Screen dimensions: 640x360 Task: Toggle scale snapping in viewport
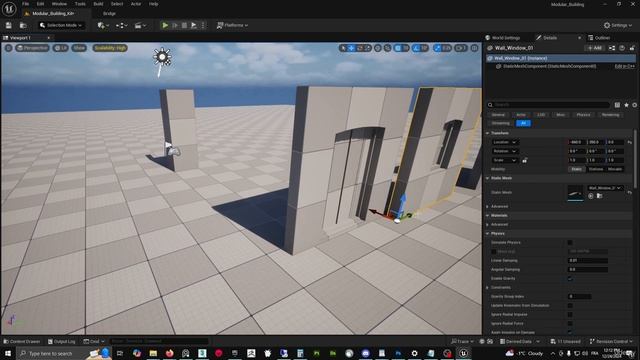point(437,48)
